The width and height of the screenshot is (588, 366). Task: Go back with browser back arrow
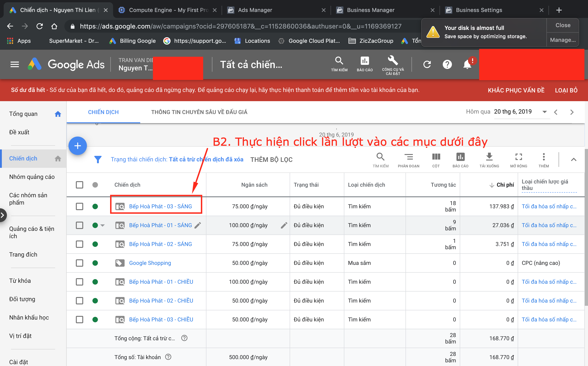click(10, 26)
